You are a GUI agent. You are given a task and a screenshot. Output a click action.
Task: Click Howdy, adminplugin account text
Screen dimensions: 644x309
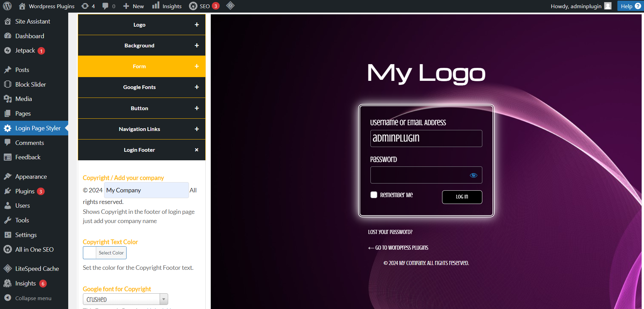coord(576,6)
